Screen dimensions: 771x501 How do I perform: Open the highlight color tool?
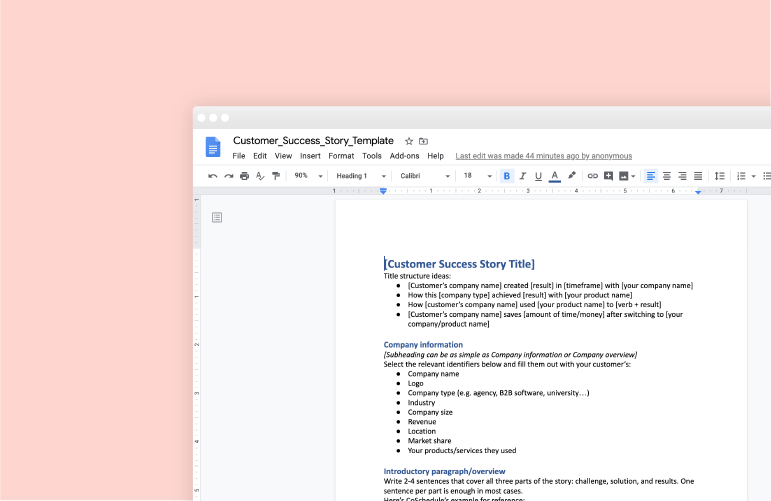pyautogui.click(x=571, y=176)
